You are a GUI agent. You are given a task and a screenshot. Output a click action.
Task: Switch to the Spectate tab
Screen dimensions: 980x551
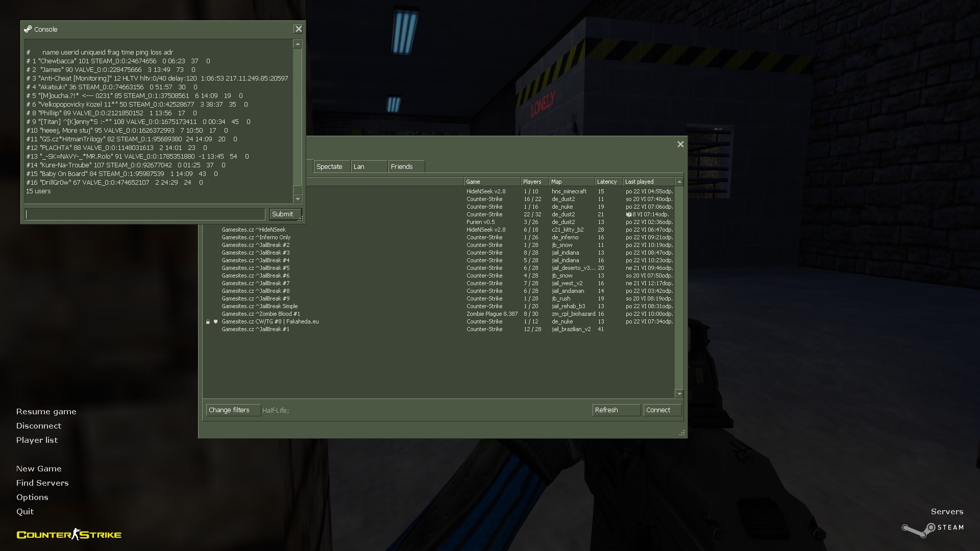[330, 167]
